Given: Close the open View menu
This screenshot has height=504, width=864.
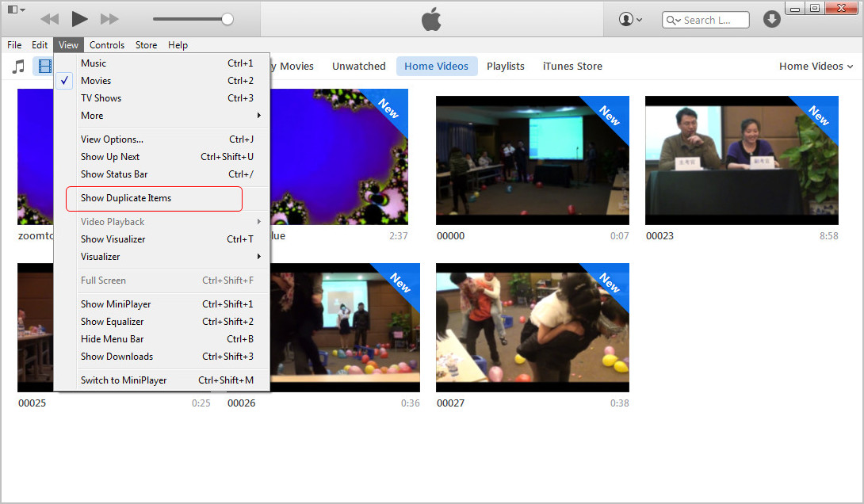Looking at the screenshot, I should [x=68, y=45].
